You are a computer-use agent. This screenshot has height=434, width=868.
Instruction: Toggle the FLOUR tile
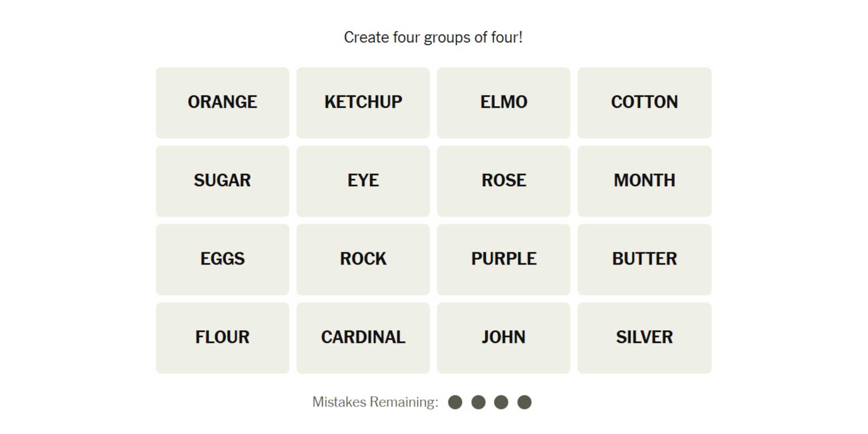pyautogui.click(x=223, y=338)
